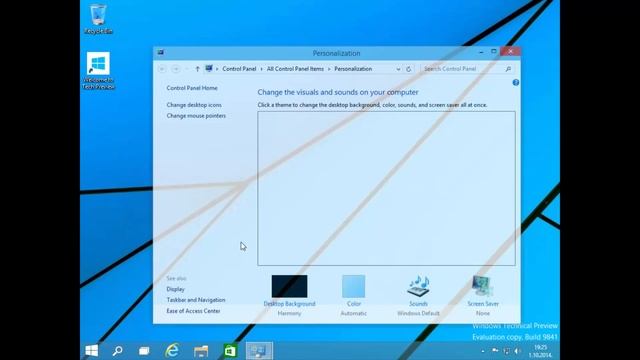Click All Control Panel Items breadcrumb

coord(295,69)
